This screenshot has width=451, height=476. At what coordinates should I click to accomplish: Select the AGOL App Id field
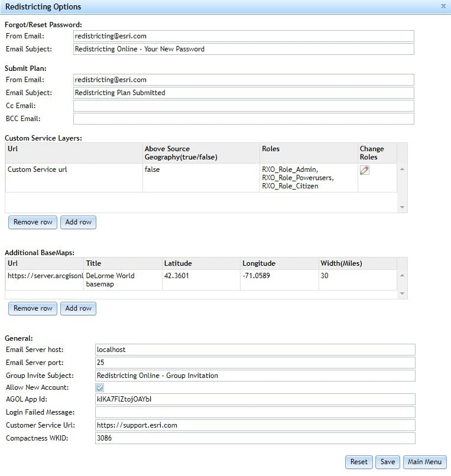[254, 400]
